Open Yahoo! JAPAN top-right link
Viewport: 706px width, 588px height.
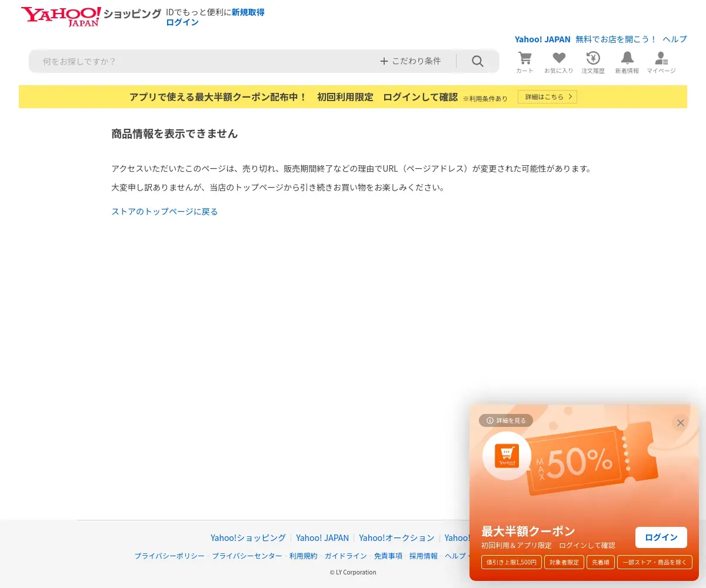(542, 39)
